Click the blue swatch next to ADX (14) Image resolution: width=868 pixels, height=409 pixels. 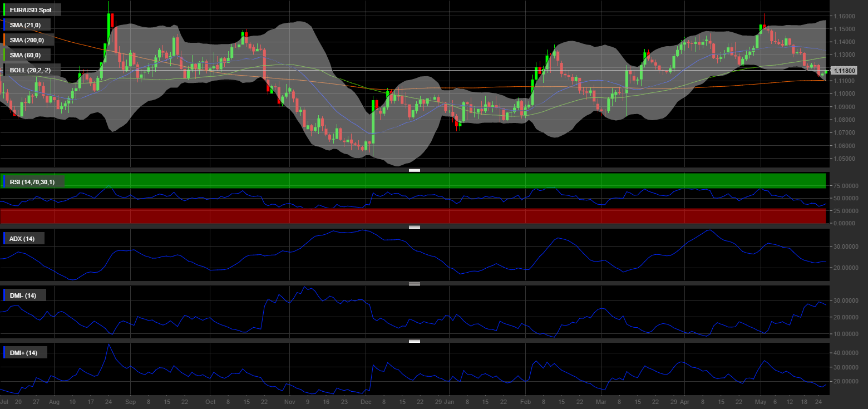click(x=5, y=239)
